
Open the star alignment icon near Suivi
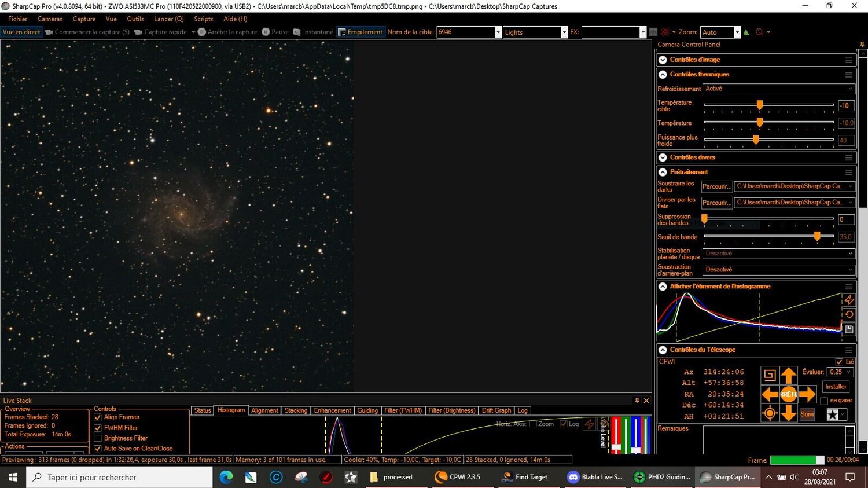832,414
